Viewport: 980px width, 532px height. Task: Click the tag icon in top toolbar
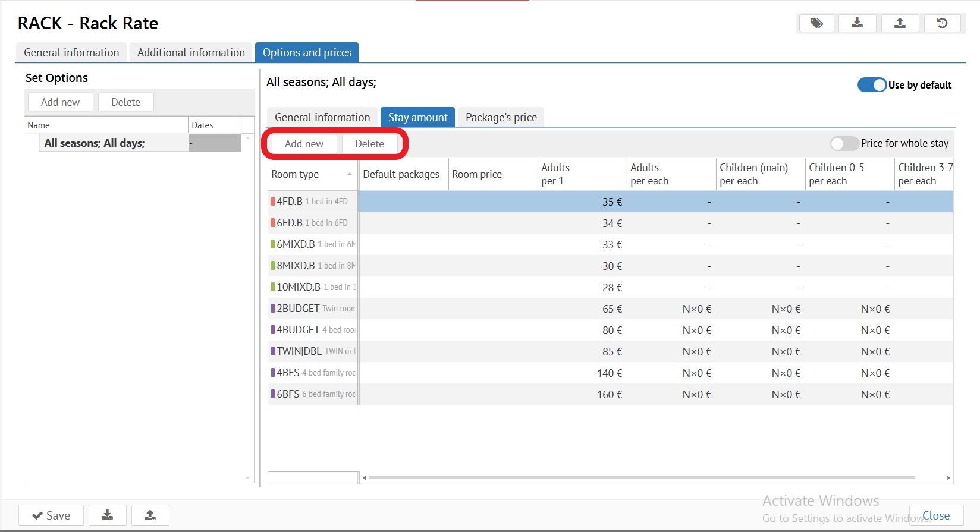click(816, 23)
